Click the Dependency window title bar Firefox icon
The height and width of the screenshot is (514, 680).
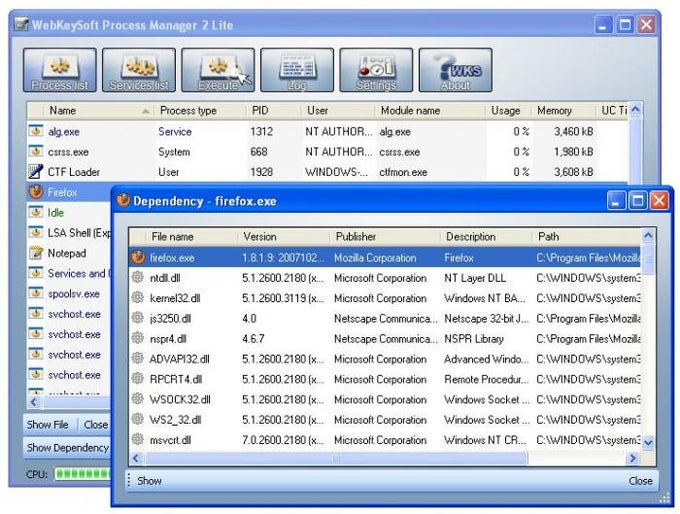pyautogui.click(x=123, y=200)
